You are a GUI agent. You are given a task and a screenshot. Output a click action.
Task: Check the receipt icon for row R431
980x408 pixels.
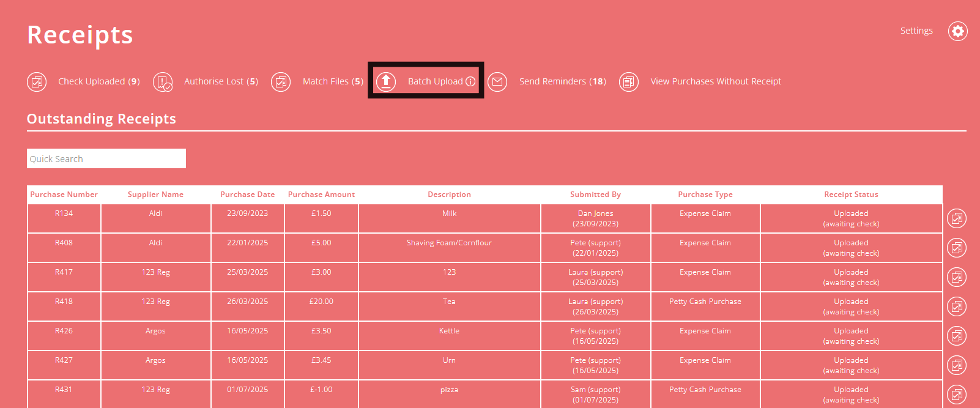coord(957,395)
